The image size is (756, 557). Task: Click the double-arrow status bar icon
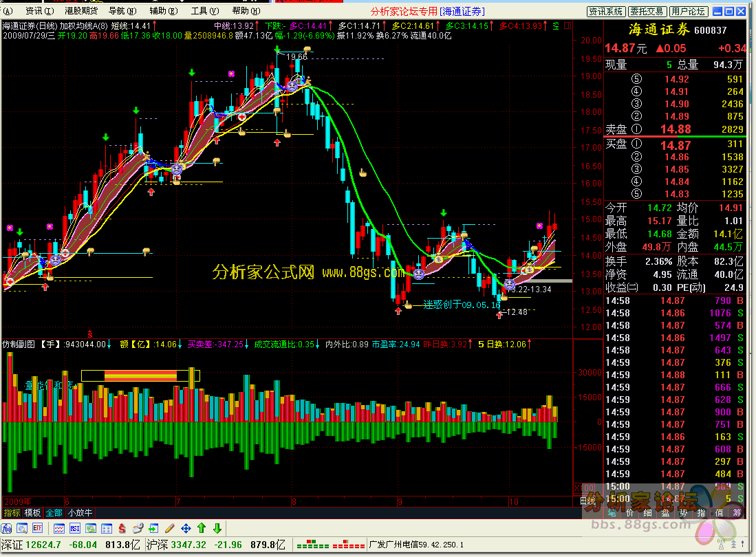coord(733,545)
